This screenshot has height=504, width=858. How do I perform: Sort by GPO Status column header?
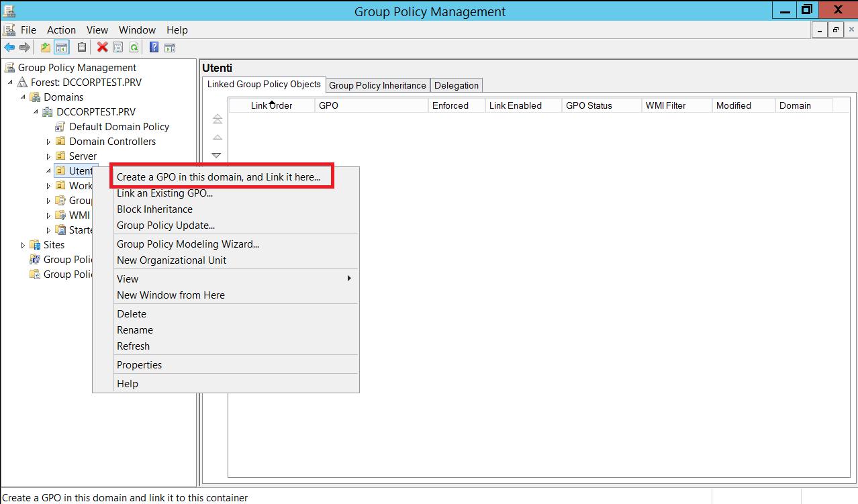pos(602,105)
